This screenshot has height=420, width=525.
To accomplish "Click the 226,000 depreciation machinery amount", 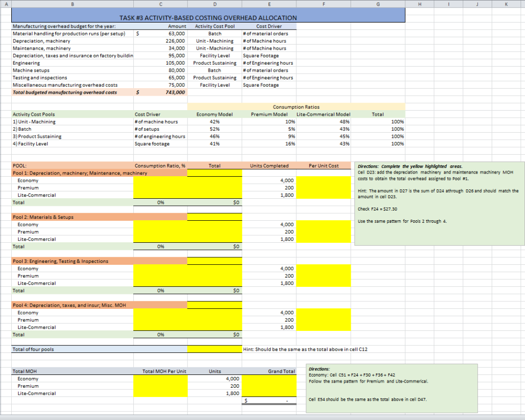I will coord(160,41).
